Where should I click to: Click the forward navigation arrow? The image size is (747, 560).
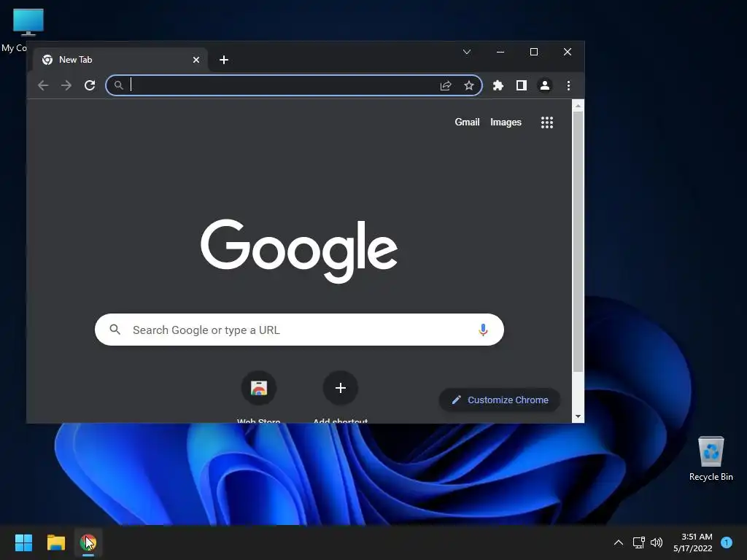click(66, 85)
